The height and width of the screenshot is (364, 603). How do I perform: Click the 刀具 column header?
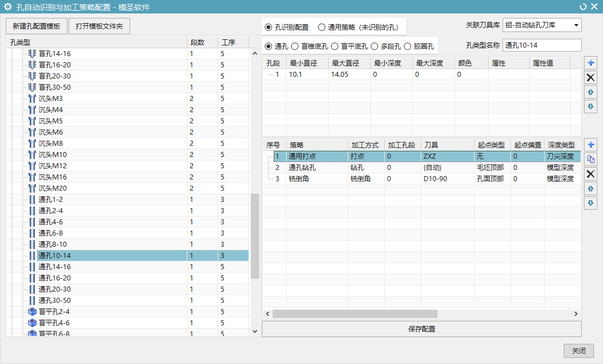point(447,145)
